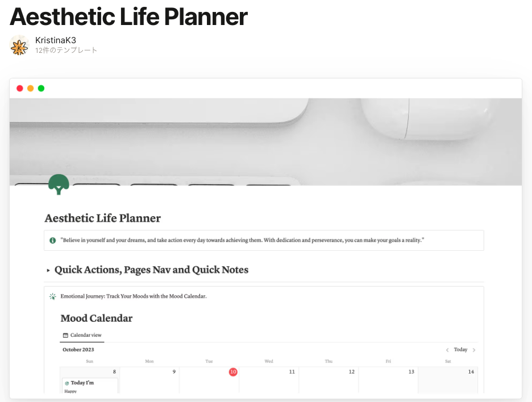Click the calendar icon in Calendar view tab
The image size is (532, 402).
coord(65,335)
